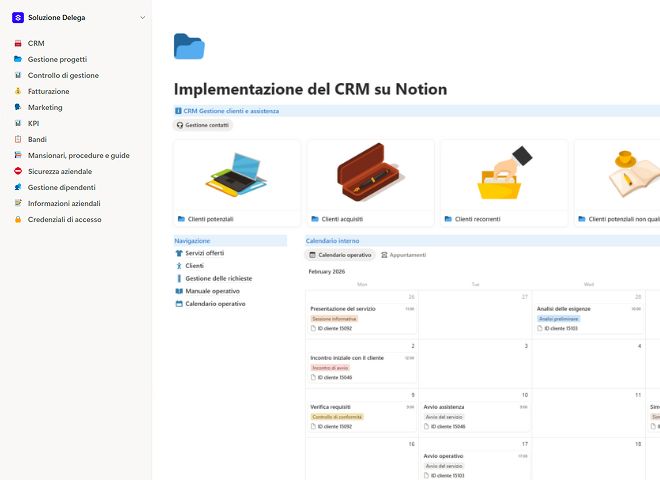Screen dimensions: 660x480
Task: Open Analisi delle esigenze calendar event
Action: point(588,319)
